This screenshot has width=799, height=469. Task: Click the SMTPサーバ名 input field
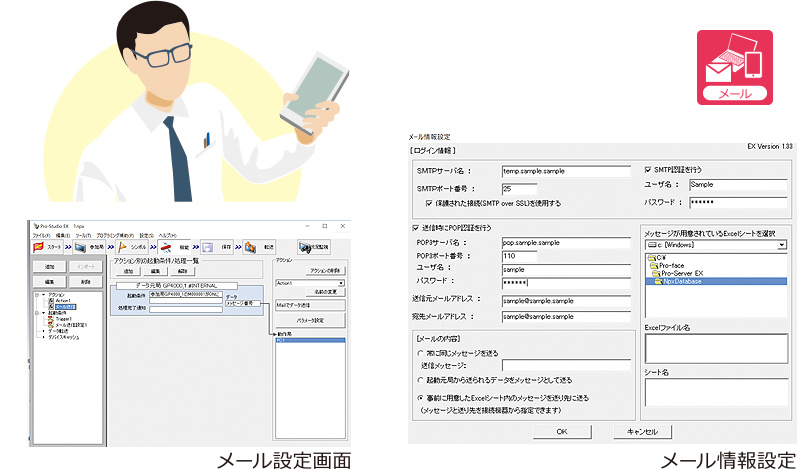point(566,171)
